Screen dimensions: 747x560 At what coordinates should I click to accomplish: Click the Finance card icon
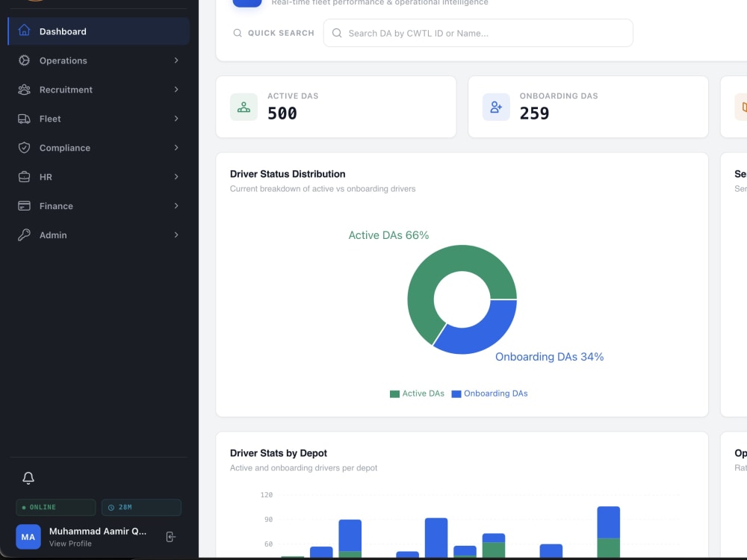(x=24, y=206)
